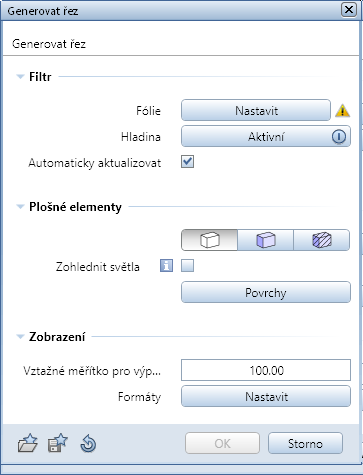Open the Povrchy settings button
Viewport: 363px width, 475px height.
click(x=266, y=292)
